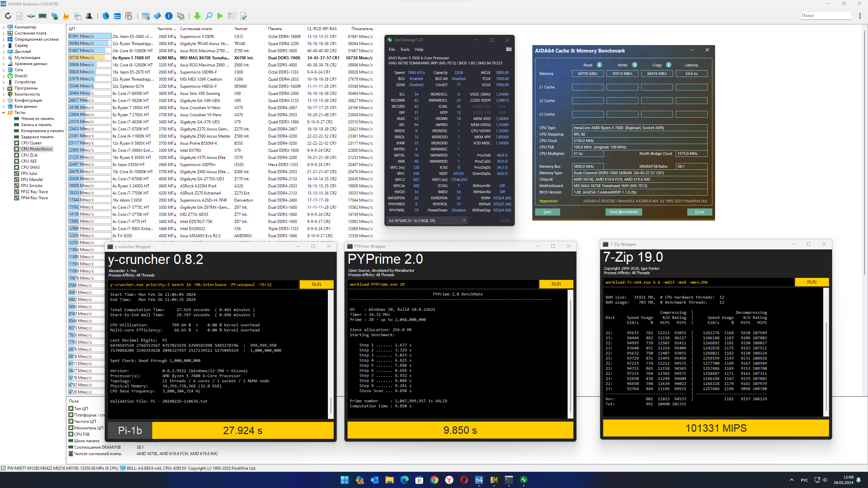Click the blue info icon in toolbar

click(169, 16)
